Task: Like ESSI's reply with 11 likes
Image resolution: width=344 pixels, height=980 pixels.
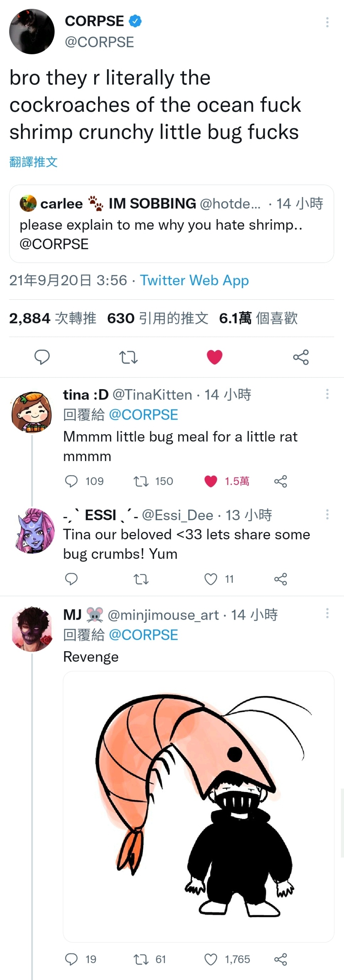Action: (219, 579)
